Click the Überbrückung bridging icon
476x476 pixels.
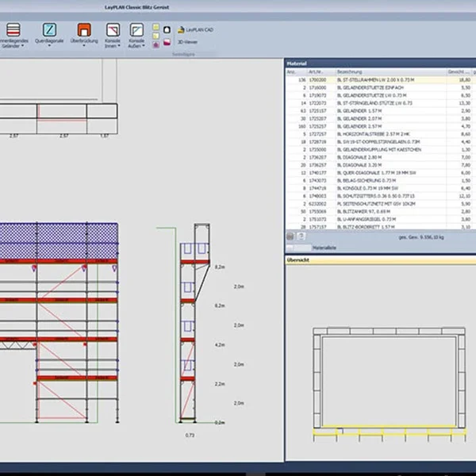(83, 28)
